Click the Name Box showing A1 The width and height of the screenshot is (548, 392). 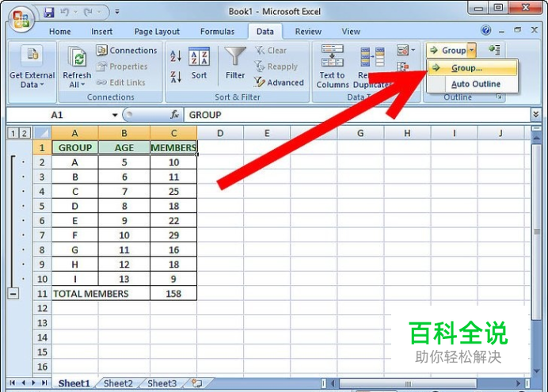[58, 115]
